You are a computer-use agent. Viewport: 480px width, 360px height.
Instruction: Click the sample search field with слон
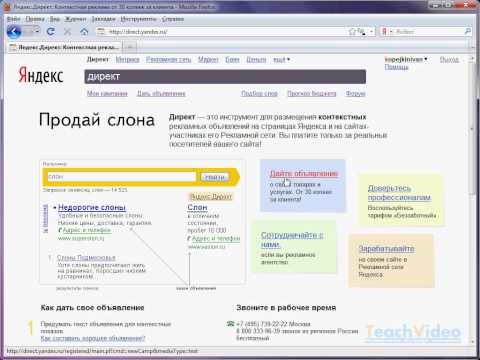[122, 177]
